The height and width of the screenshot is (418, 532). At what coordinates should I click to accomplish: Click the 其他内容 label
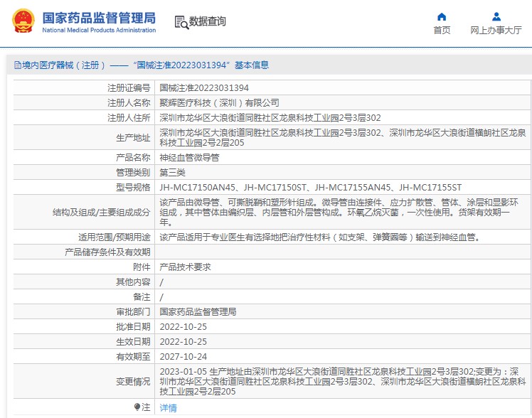(x=133, y=282)
